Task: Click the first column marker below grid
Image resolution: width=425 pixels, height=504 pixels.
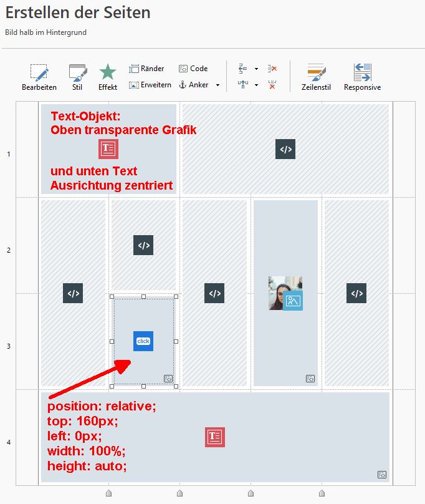Action: coord(108,493)
